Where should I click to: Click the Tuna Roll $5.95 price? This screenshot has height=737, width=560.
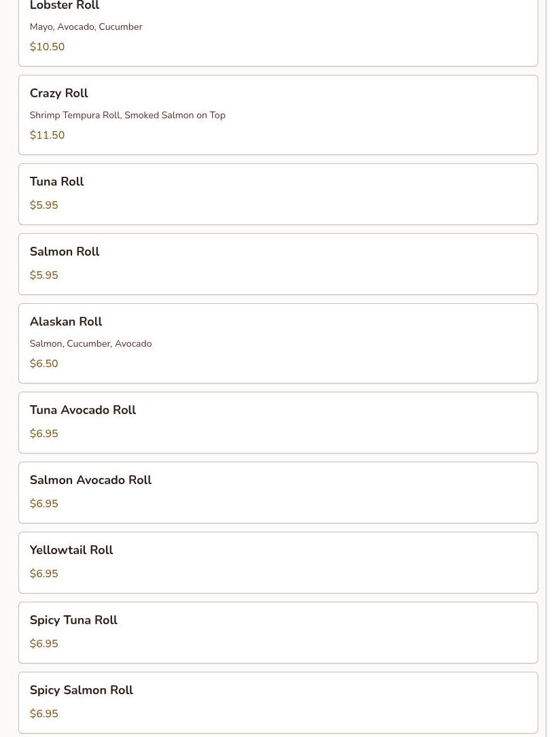tap(43, 205)
